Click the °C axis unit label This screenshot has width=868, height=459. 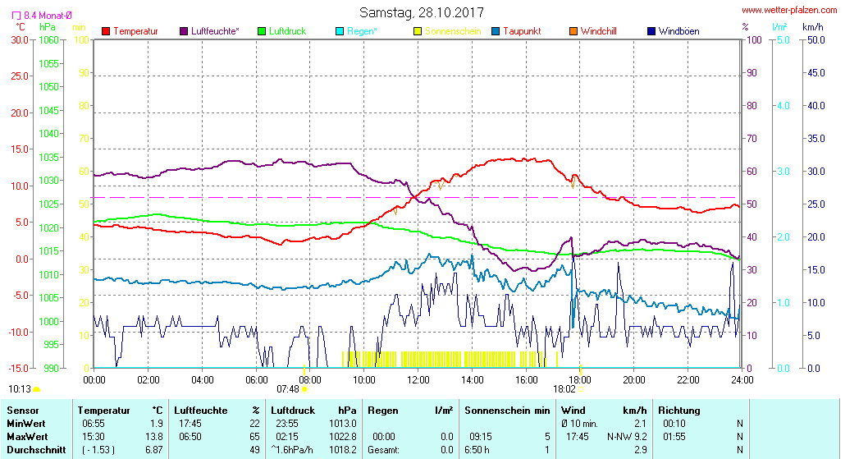(20, 26)
